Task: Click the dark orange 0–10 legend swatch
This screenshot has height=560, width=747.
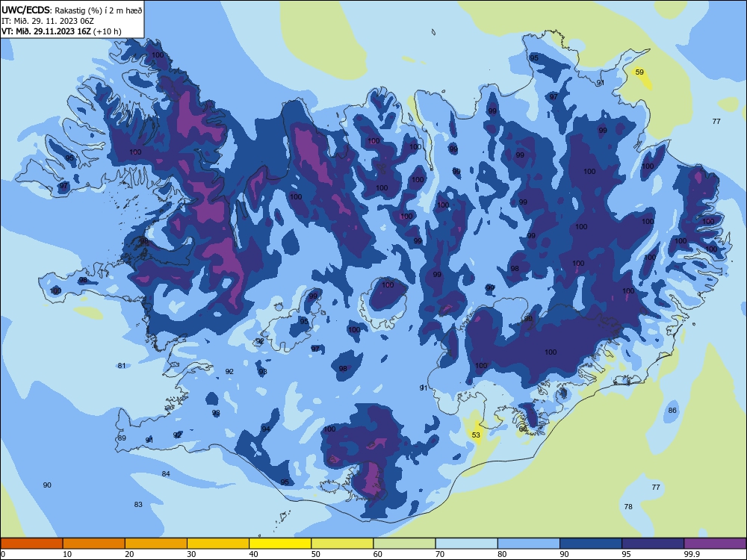Action: click(x=31, y=544)
